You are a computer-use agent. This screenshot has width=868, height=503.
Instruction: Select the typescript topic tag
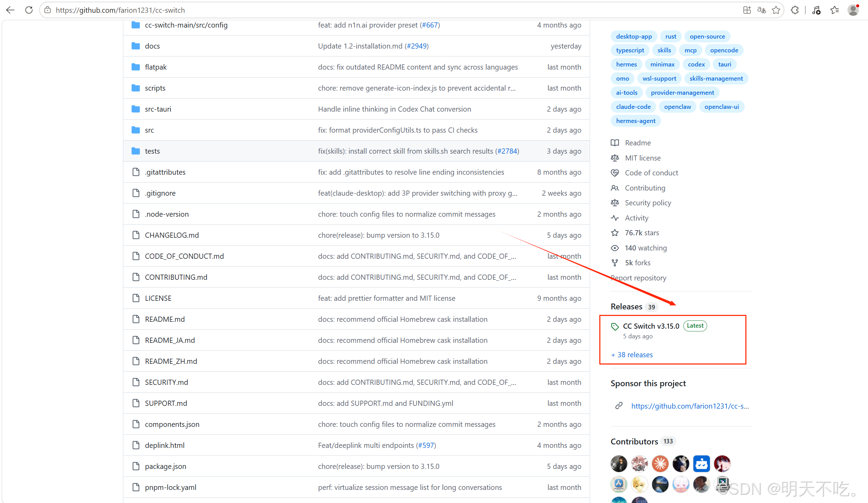click(x=630, y=50)
